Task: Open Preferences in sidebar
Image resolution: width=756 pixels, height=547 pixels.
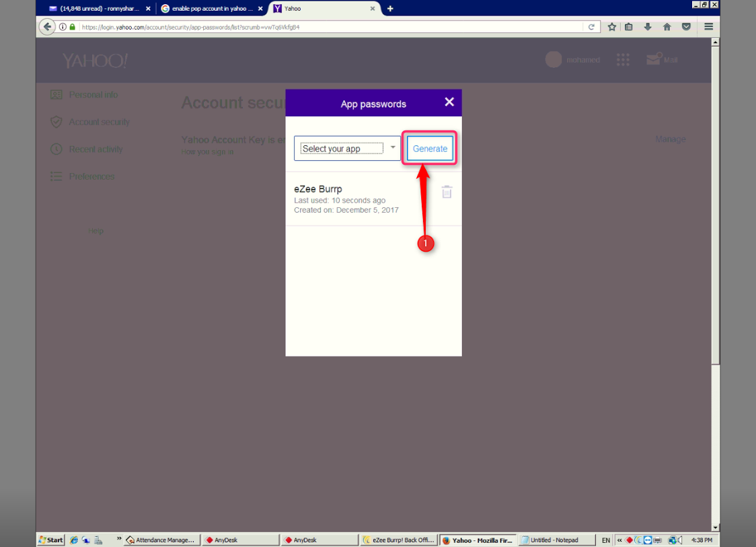Action: point(91,176)
